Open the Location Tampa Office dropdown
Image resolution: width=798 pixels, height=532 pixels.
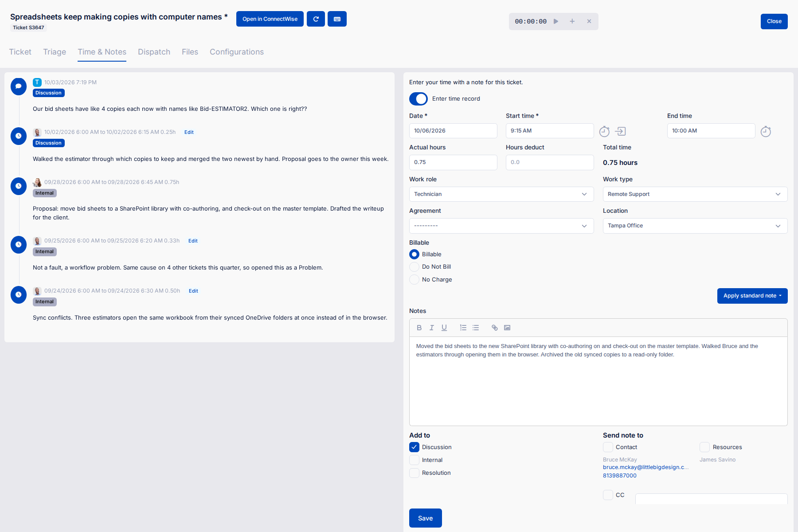pyautogui.click(x=695, y=226)
